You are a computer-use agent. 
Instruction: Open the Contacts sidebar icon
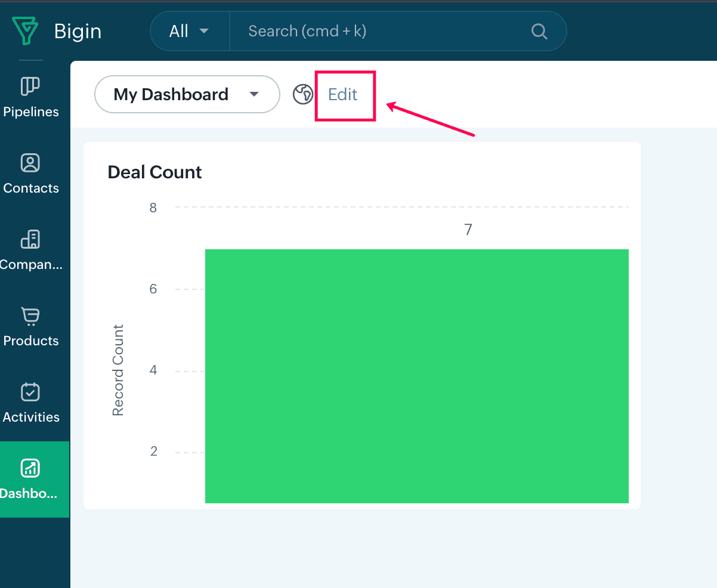pyautogui.click(x=30, y=163)
